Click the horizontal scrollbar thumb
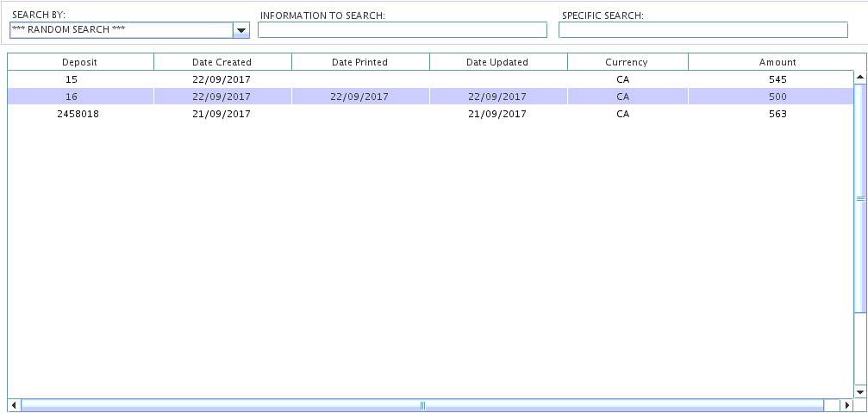This screenshot has height=413, width=868. click(422, 405)
